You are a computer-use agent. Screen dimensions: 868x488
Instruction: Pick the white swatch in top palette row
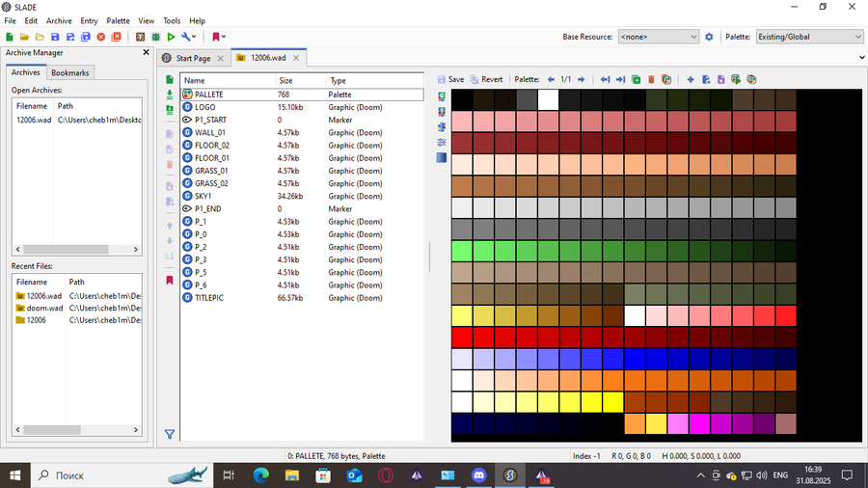click(549, 99)
